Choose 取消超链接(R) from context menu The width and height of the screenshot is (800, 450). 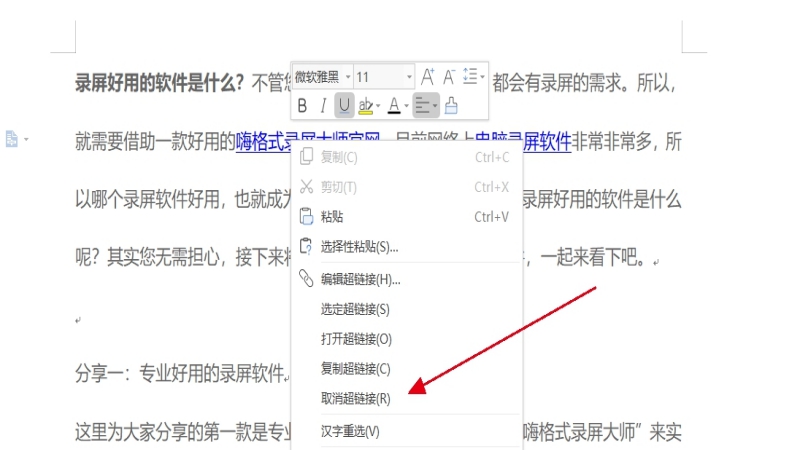pyautogui.click(x=355, y=398)
